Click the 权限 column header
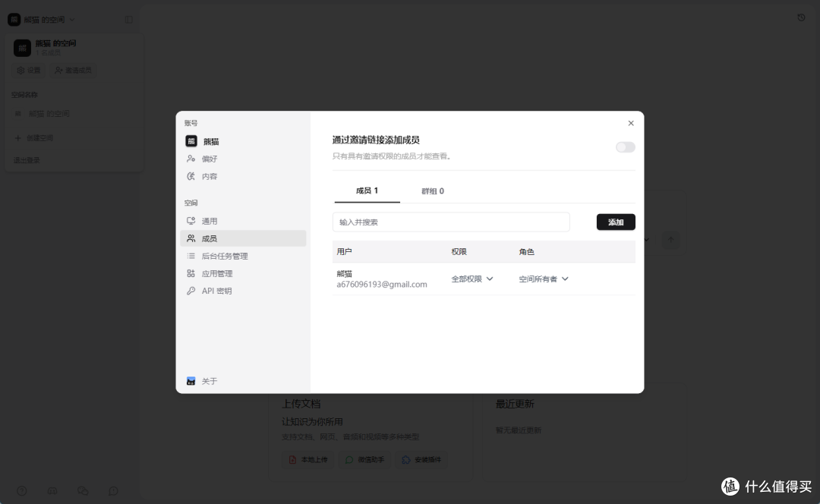The height and width of the screenshot is (504, 820). point(459,252)
